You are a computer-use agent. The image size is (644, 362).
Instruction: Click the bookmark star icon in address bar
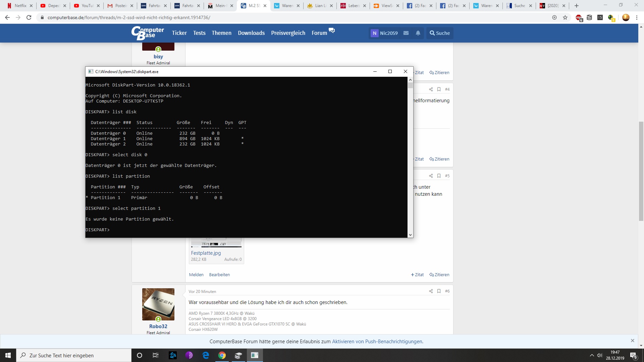click(x=565, y=17)
